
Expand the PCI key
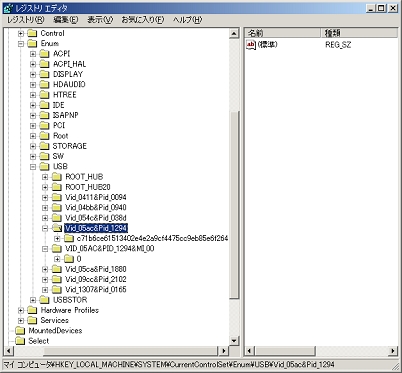pos(33,126)
